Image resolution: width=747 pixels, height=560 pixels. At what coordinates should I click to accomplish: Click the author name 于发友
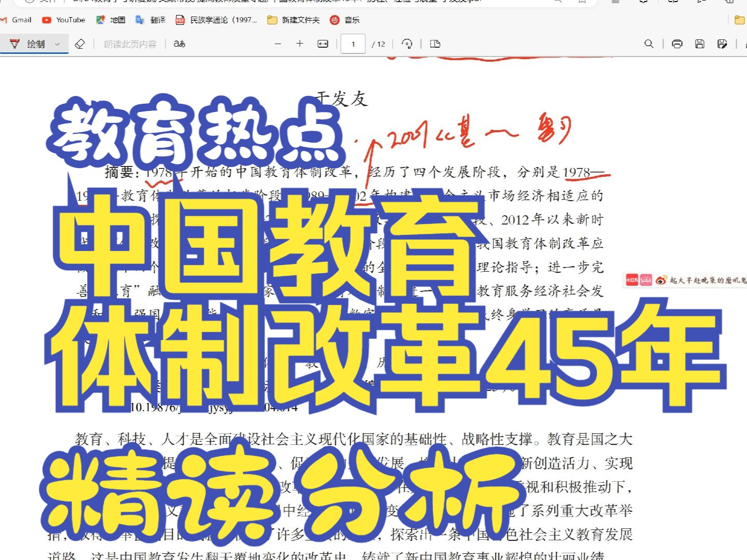tap(342, 99)
